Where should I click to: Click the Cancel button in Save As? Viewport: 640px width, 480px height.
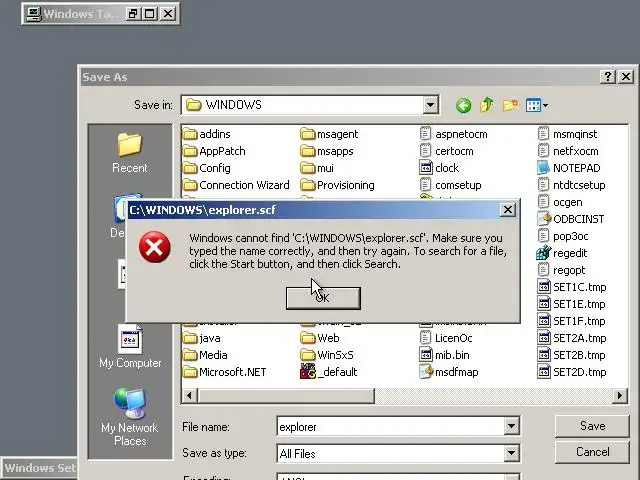pos(592,452)
